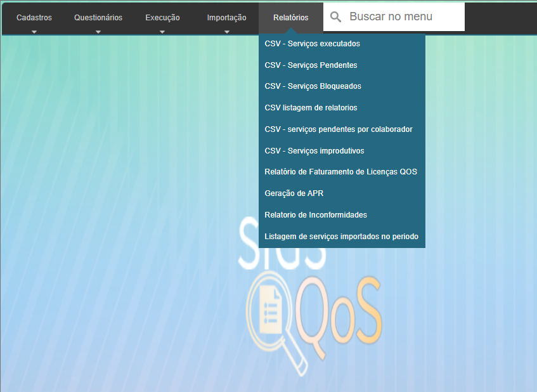
Task: Open Relatorio de Inconformidades
Action: click(x=316, y=215)
